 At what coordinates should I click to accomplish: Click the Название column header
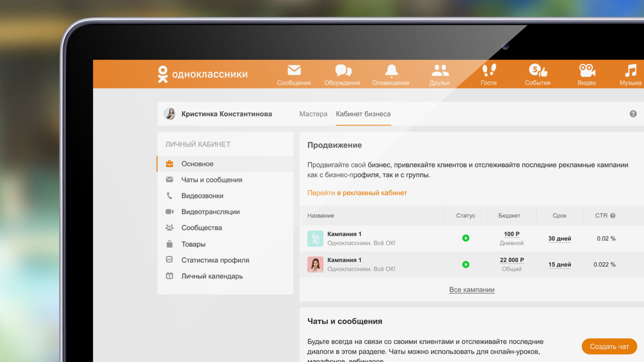pyautogui.click(x=320, y=216)
